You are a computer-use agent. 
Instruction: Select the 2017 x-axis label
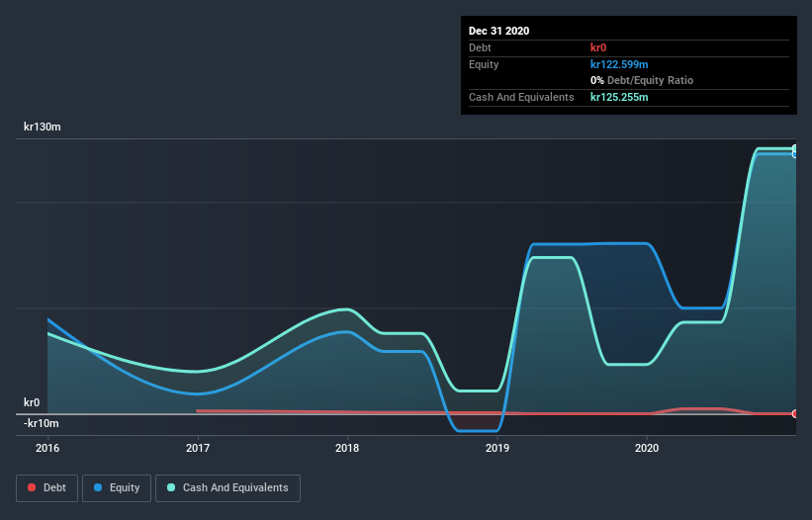pos(198,448)
